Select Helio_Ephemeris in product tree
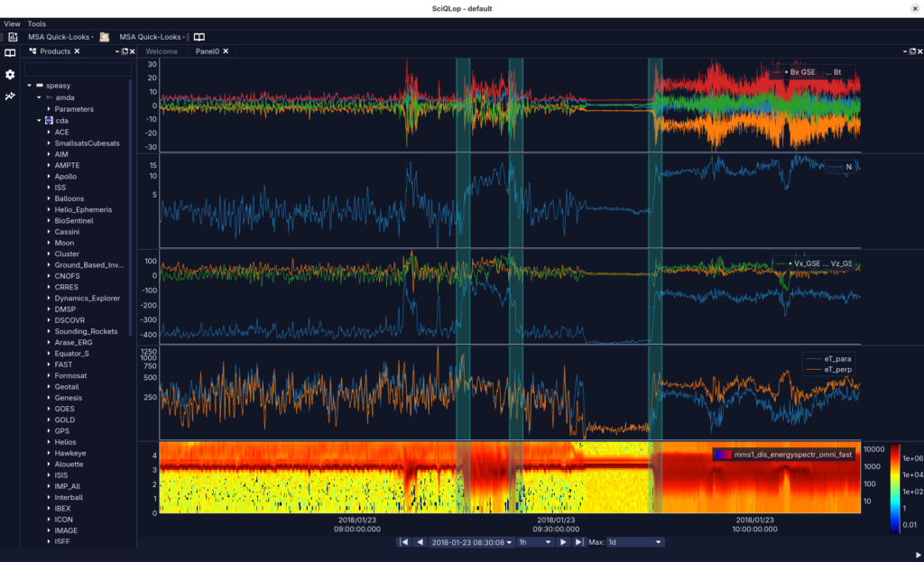Image resolution: width=924 pixels, height=562 pixels. [83, 209]
